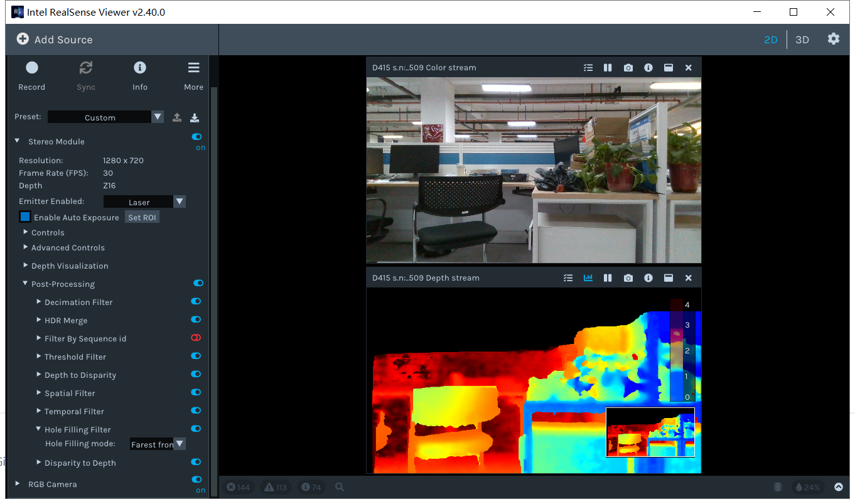
Task: Click the Set ROI button
Action: 142,217
